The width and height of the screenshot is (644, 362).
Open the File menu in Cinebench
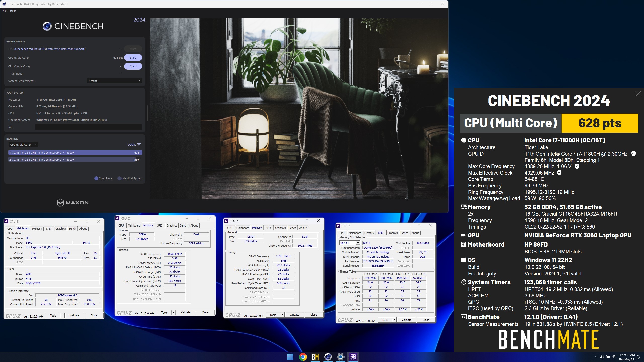(4, 11)
